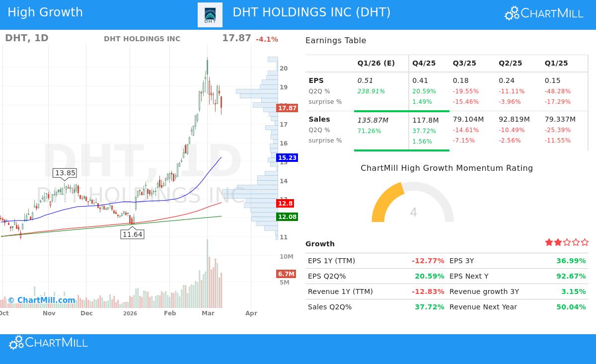Collapse the Growth section header
The image size is (596, 364).
click(320, 244)
